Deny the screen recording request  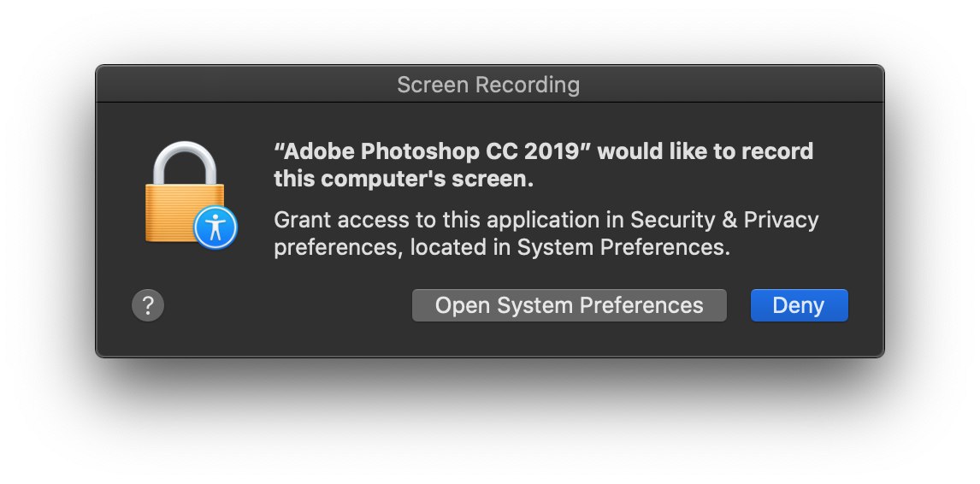tap(799, 305)
